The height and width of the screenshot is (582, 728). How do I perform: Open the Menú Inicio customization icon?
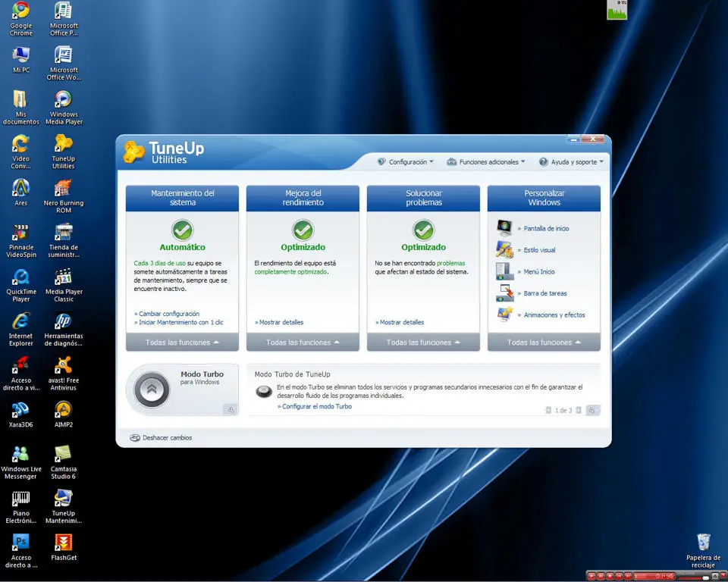coord(504,271)
